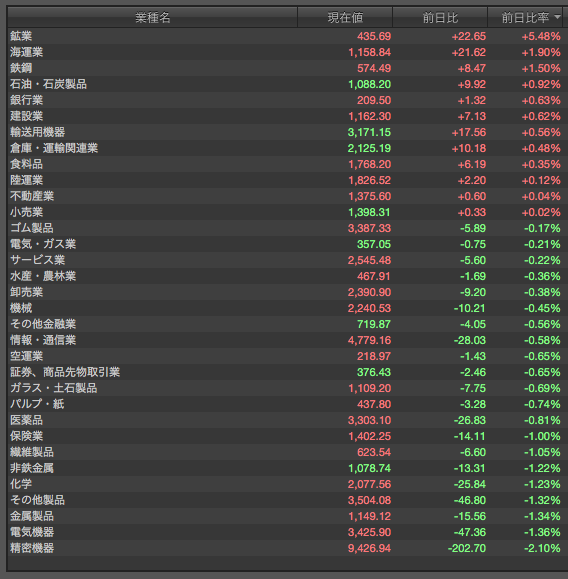The width and height of the screenshot is (568, 579).
Task: Select the percentage -2.10%
Action: click(x=542, y=548)
